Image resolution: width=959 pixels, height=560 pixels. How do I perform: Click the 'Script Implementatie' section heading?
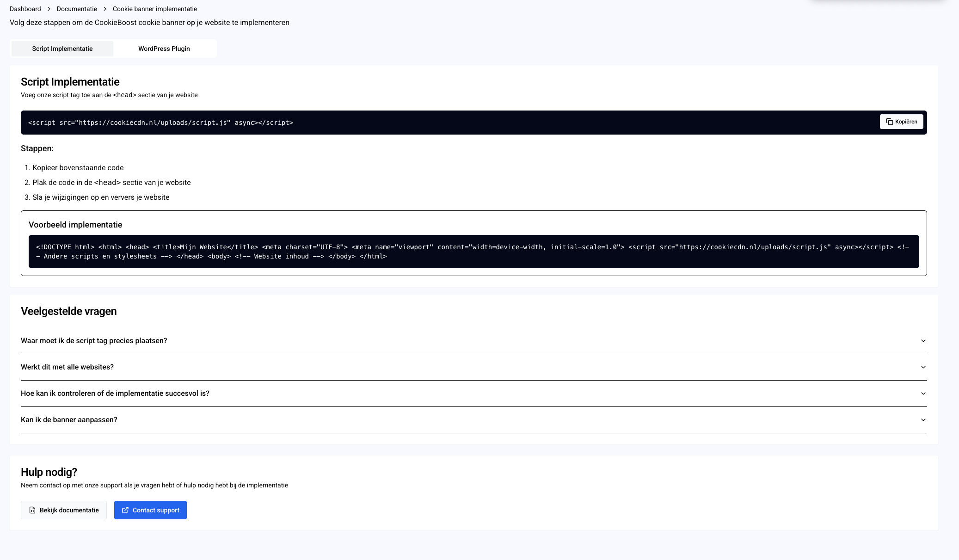[x=70, y=82]
